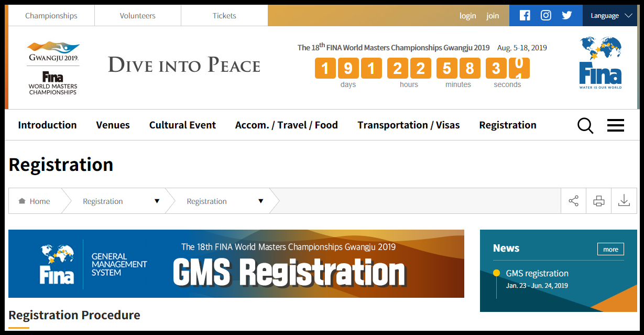The height and width of the screenshot is (335, 644).
Task: Open Transportation / Visas menu
Action: click(x=408, y=125)
